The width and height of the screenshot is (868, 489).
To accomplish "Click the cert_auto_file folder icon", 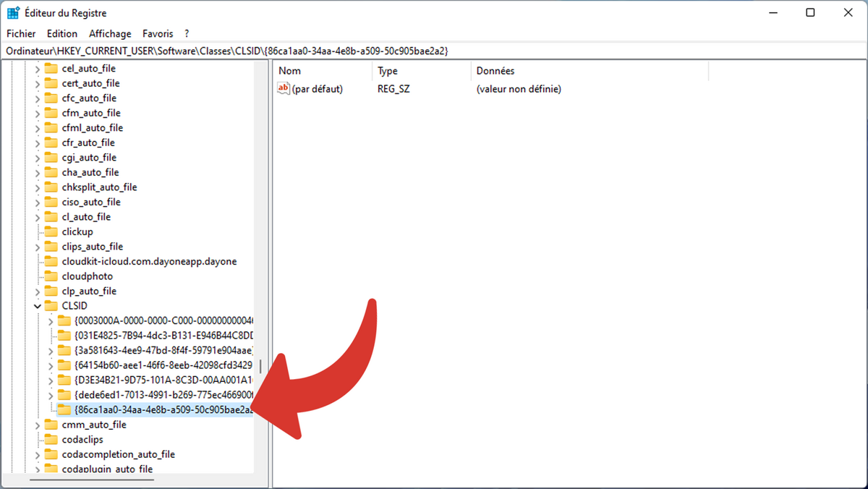I will [x=51, y=83].
